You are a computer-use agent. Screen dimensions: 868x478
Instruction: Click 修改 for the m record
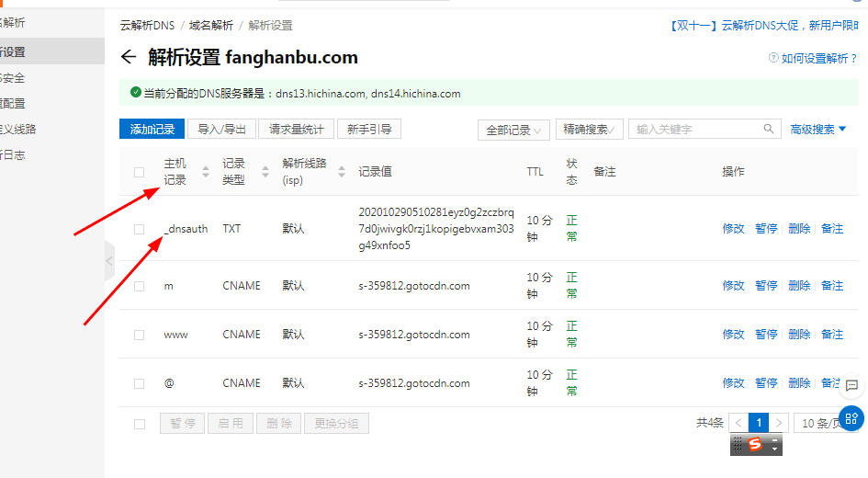click(734, 285)
